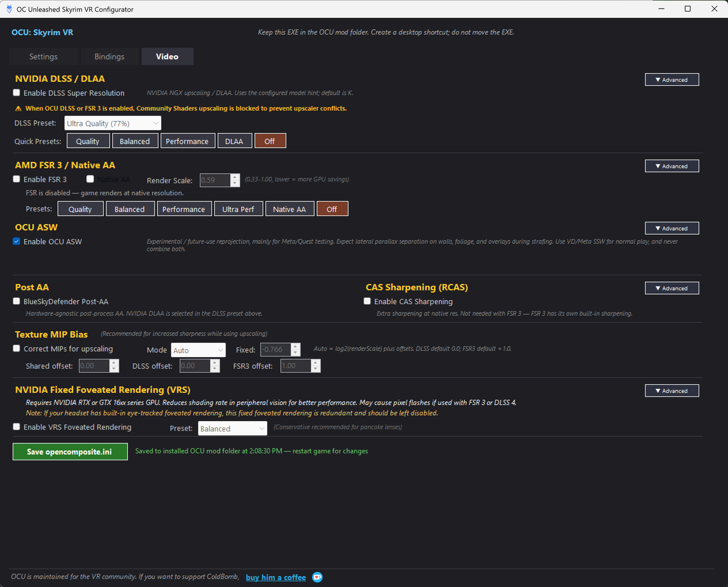Choose FSR Quality preset
Viewport: 728px width, 587px height.
(80, 209)
